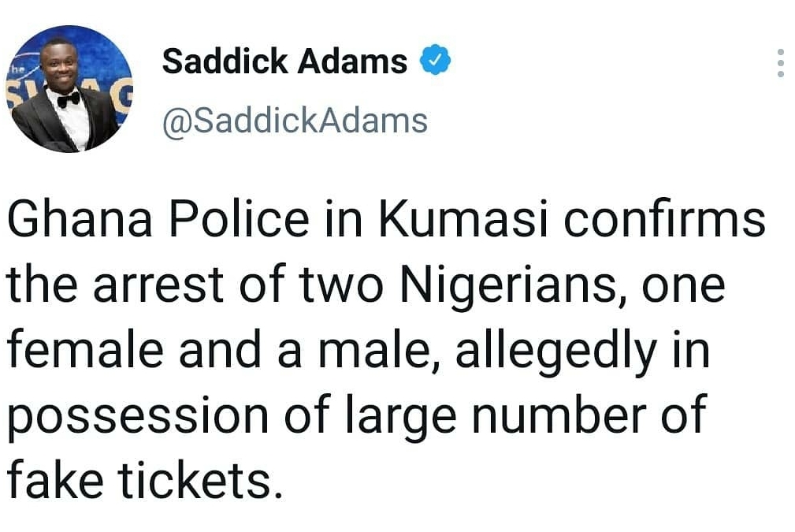Click the word confirms in tweet

(665, 220)
